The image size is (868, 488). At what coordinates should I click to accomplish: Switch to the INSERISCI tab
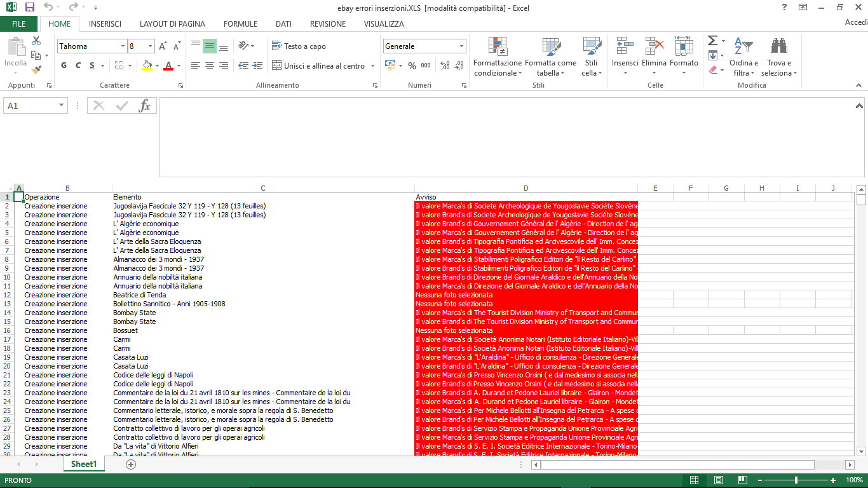click(x=105, y=24)
